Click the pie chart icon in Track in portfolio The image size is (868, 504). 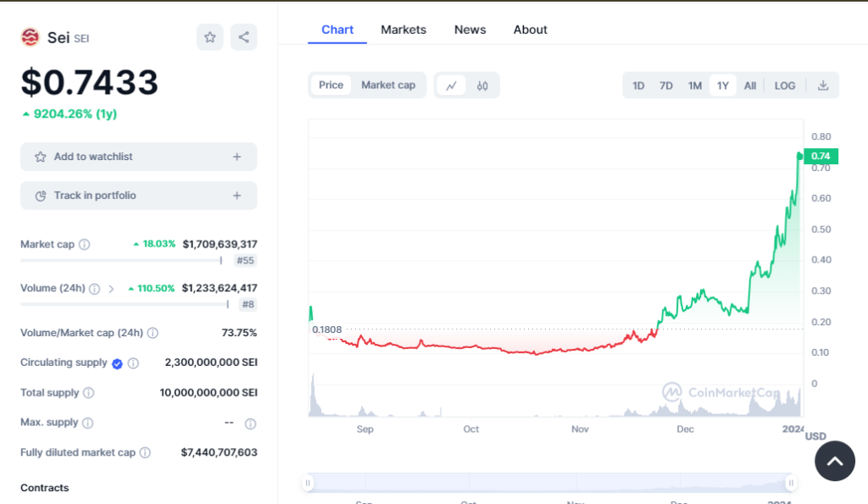41,196
